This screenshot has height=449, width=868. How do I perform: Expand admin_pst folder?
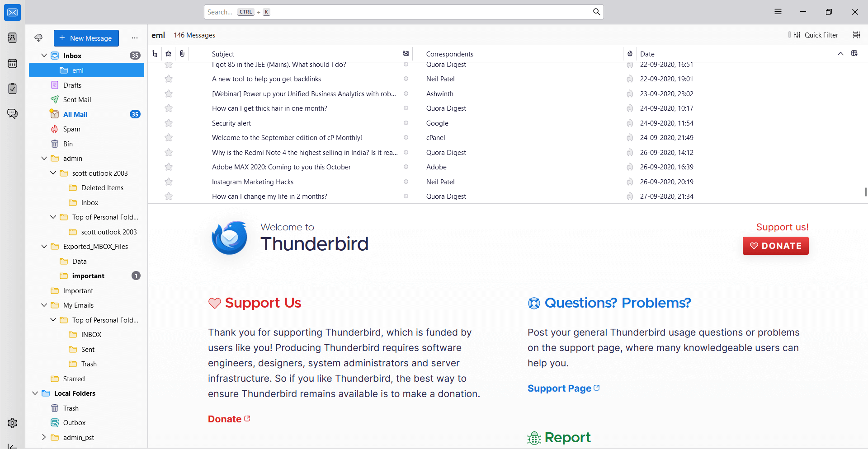(x=44, y=437)
